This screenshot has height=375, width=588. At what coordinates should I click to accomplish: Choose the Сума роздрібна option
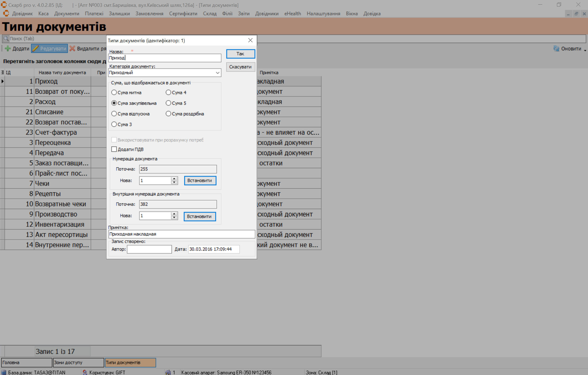pyautogui.click(x=168, y=114)
